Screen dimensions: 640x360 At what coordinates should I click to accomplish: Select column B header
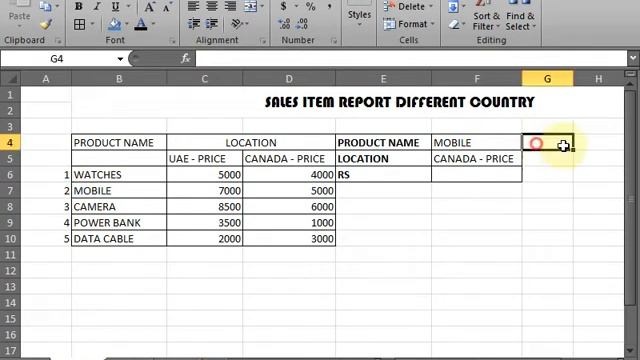tap(119, 79)
